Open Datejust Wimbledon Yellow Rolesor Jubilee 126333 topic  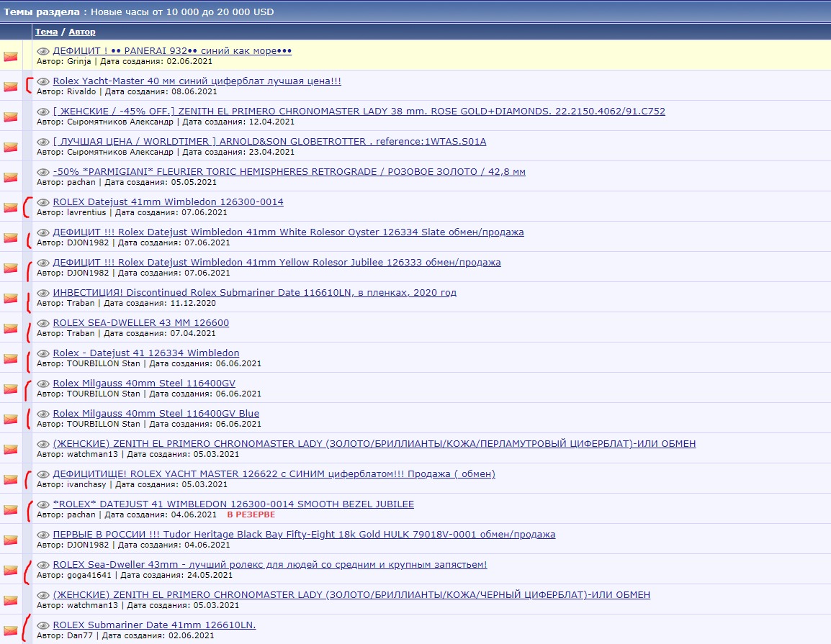[x=277, y=262]
